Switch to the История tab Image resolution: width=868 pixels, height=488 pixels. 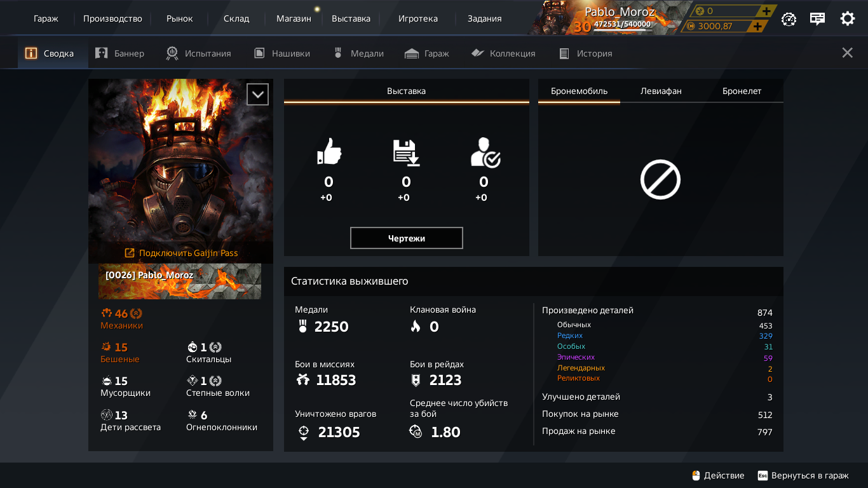[x=587, y=53]
